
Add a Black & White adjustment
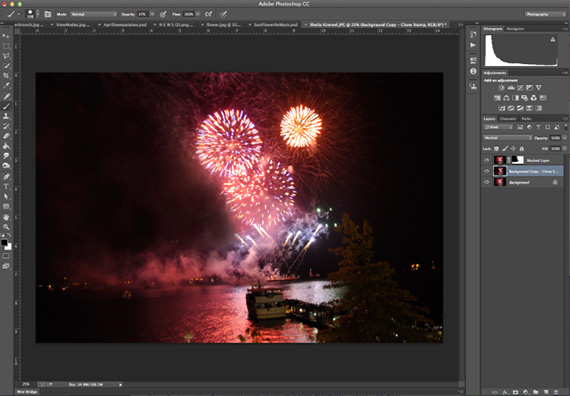tap(515, 98)
